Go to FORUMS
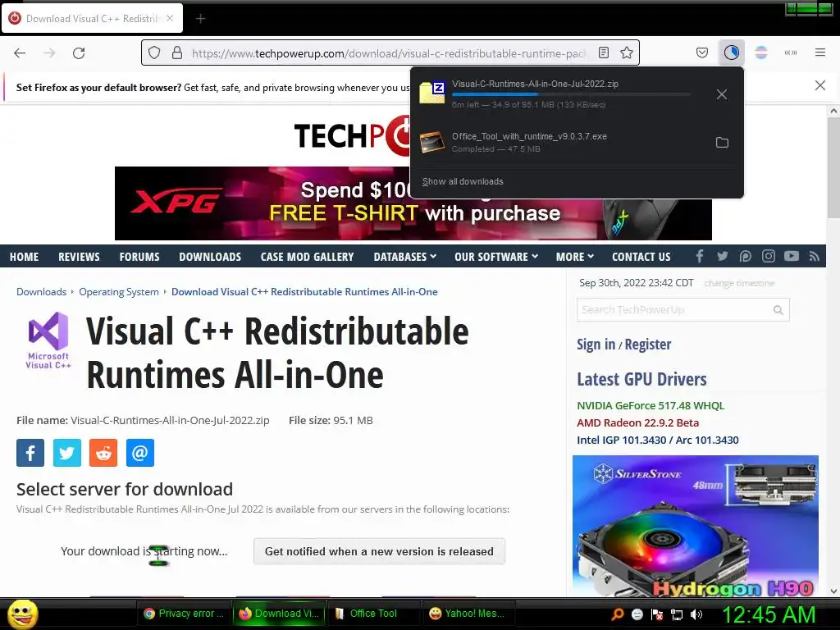Viewport: 840px width, 630px height. 139,257
